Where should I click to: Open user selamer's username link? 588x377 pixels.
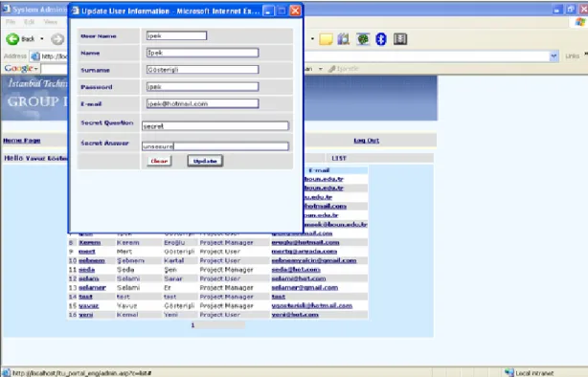[x=92, y=287]
